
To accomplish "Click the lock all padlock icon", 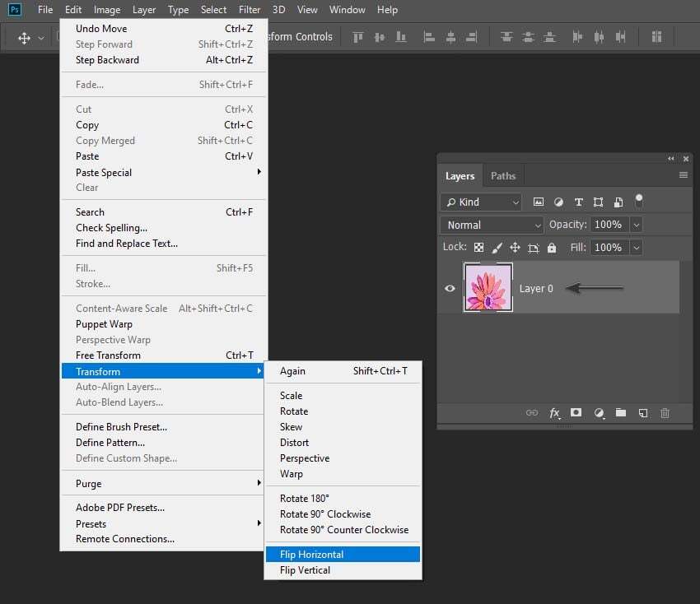I will (552, 248).
